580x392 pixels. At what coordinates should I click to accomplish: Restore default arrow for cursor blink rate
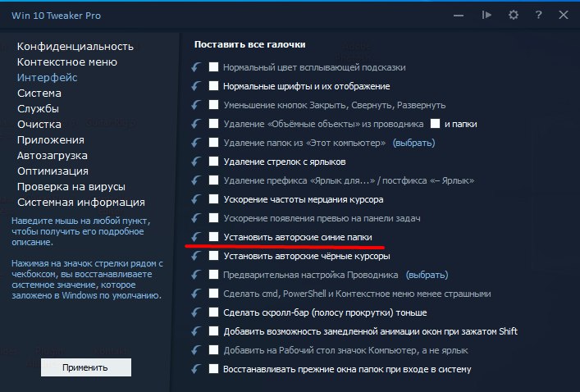pos(196,199)
